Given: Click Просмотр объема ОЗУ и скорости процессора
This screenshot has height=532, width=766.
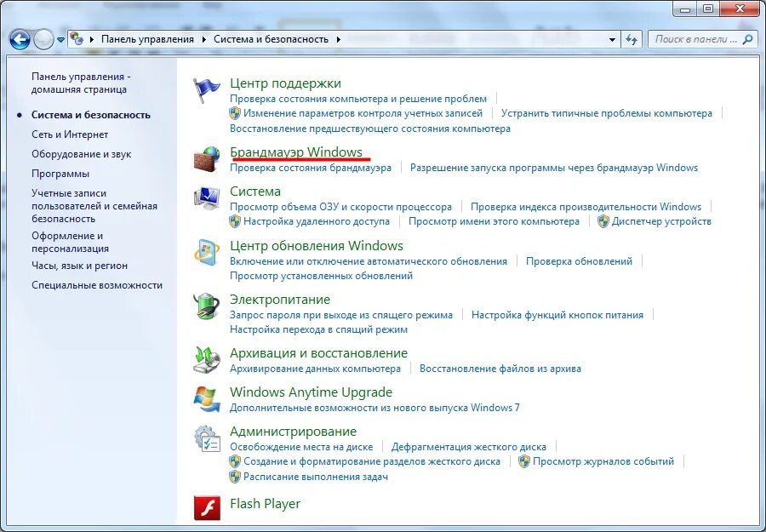Looking at the screenshot, I should click(341, 207).
